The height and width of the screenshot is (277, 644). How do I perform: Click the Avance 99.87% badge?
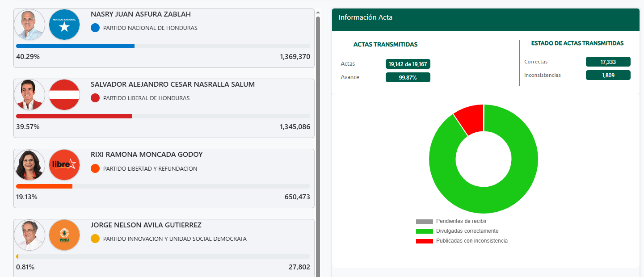[x=408, y=77]
